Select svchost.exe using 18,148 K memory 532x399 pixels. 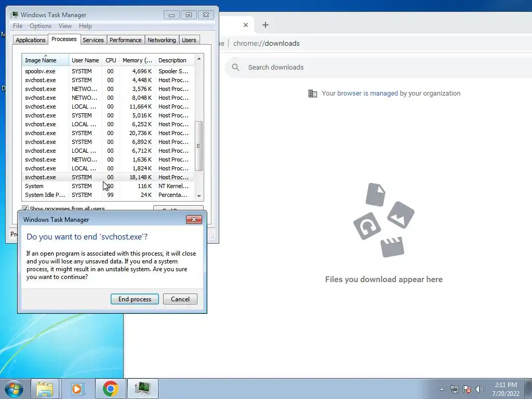pos(108,177)
